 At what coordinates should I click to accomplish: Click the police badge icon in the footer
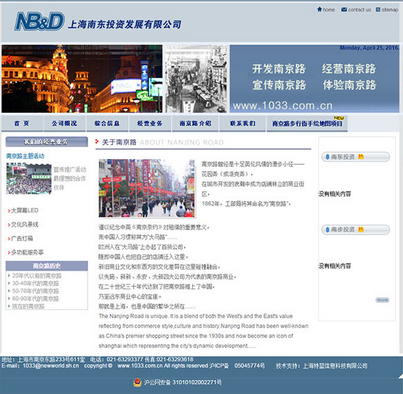(x=137, y=382)
